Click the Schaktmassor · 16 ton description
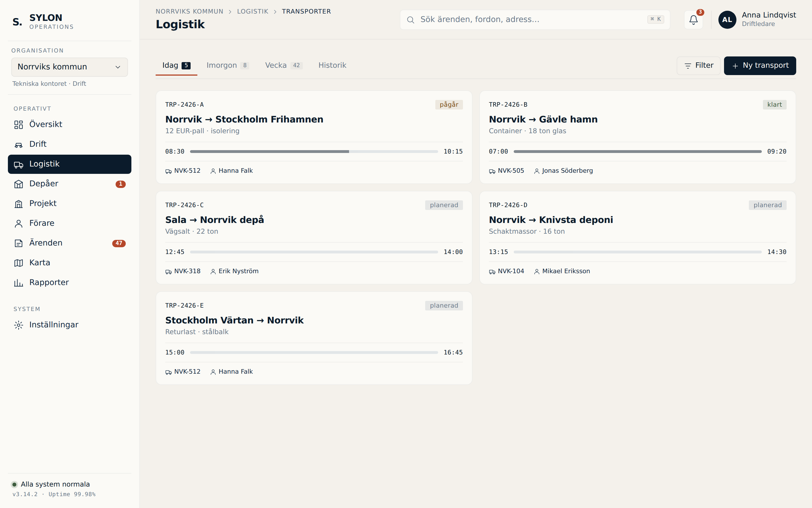 tap(526, 231)
